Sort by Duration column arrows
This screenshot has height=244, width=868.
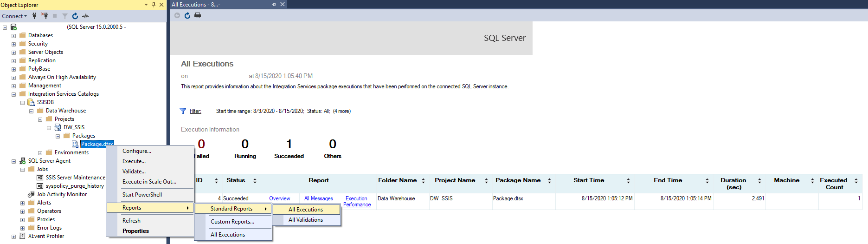point(759,180)
